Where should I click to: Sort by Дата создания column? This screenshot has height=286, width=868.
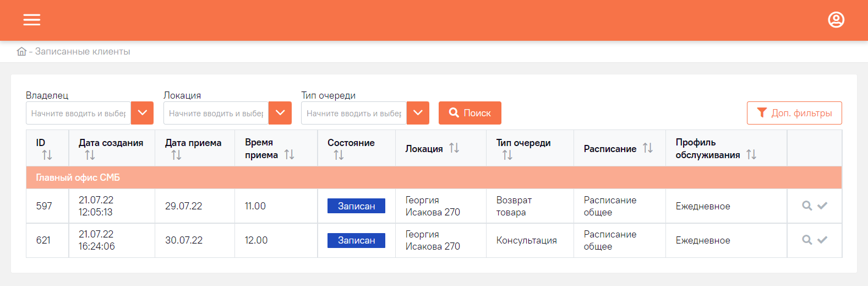click(90, 155)
